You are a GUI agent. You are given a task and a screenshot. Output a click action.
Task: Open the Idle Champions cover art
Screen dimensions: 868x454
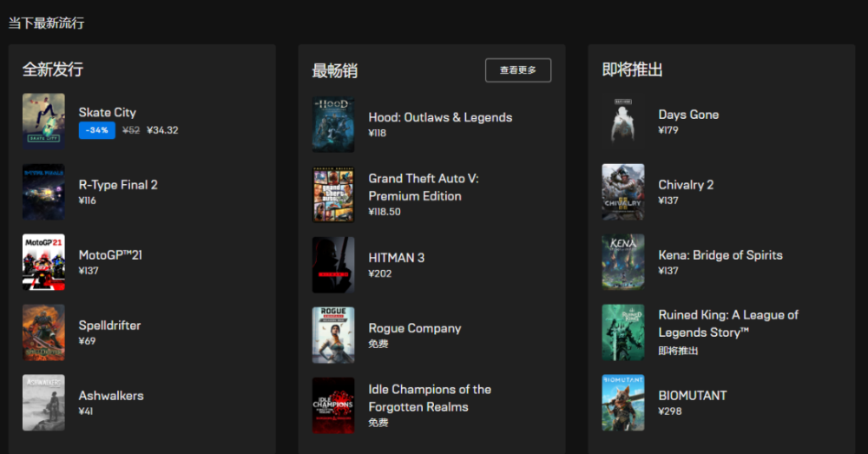[x=333, y=406]
